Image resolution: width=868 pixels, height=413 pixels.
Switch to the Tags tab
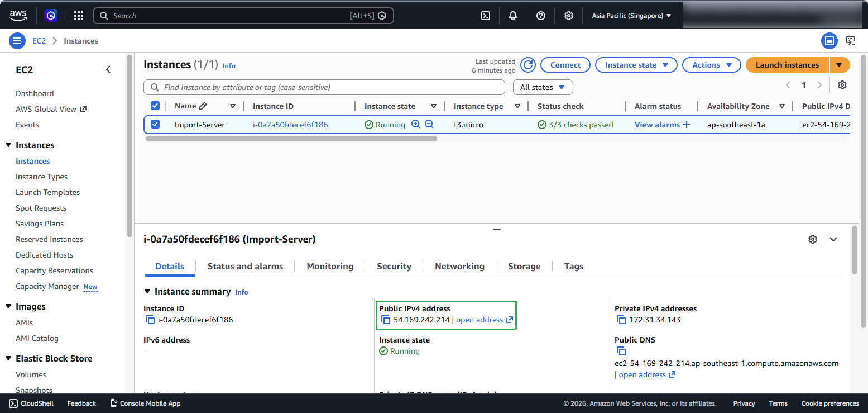click(574, 266)
